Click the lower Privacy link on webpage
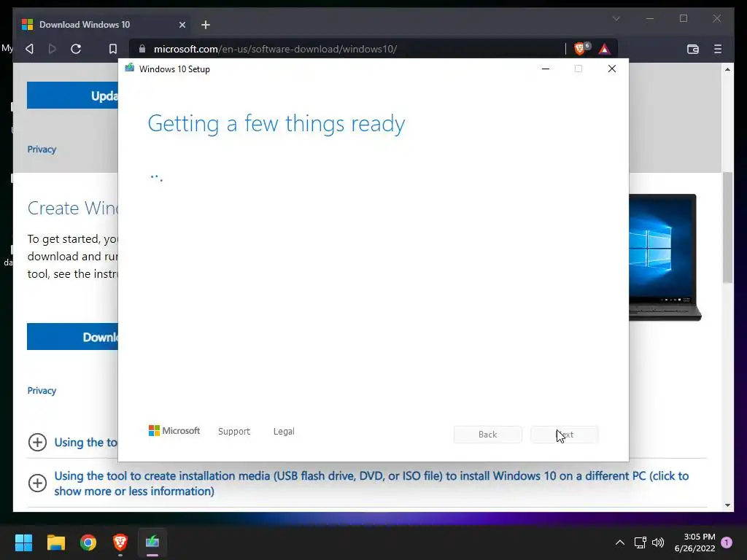Viewport: 747px width, 560px height. (x=42, y=391)
